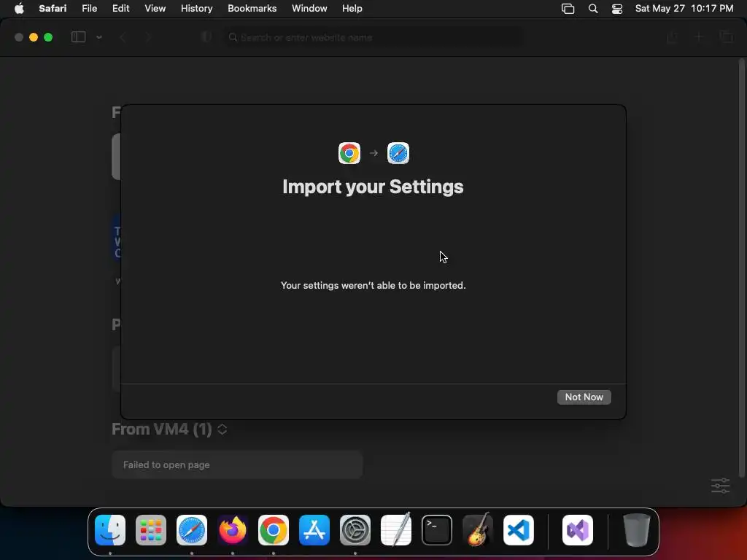The width and height of the screenshot is (747, 560).
Task: Click the privacy shield icon
Action: 206,37
